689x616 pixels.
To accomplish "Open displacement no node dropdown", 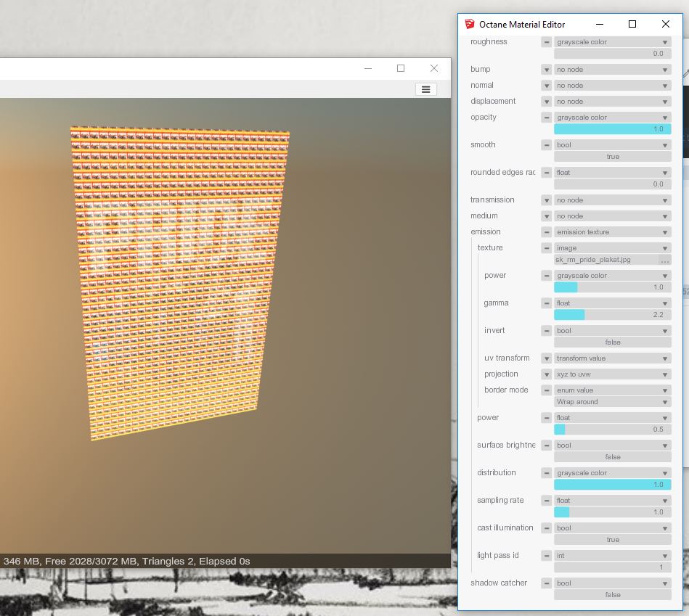I will [613, 102].
